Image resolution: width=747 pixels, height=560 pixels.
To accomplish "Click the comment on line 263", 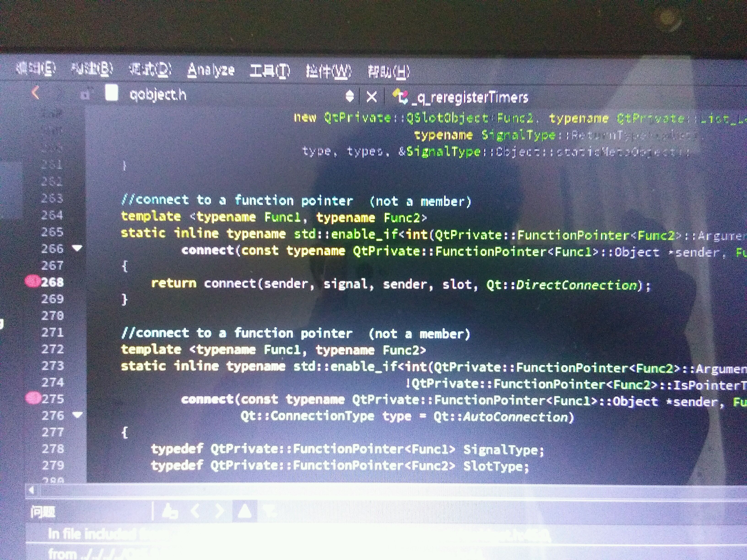I will [x=296, y=200].
